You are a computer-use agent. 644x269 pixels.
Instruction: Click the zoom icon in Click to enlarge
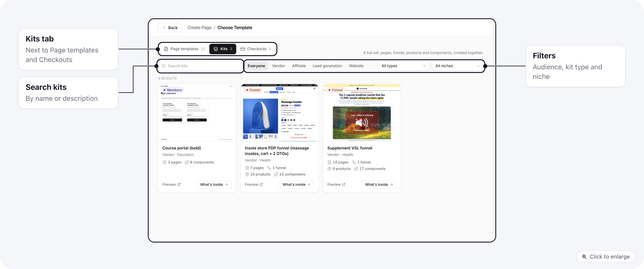pyautogui.click(x=584, y=257)
